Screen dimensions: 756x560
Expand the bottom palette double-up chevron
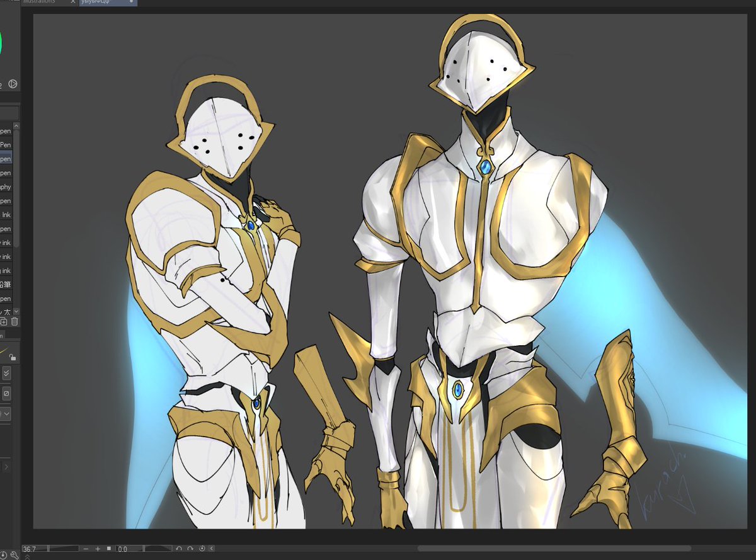point(27,557)
